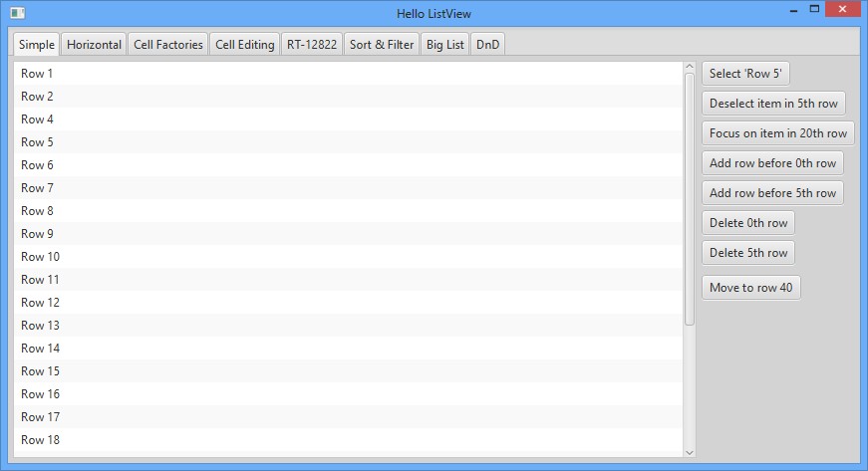Viewport: 868px width, 471px height.
Task: Switch to the Big List tab
Action: (x=445, y=45)
